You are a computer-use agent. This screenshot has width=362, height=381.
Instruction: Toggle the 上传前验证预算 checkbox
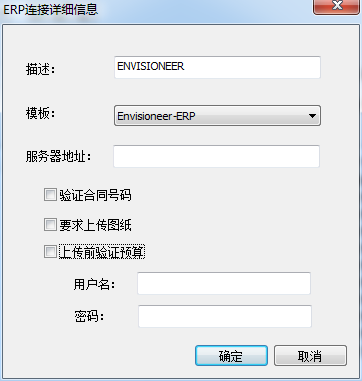pyautogui.click(x=50, y=252)
